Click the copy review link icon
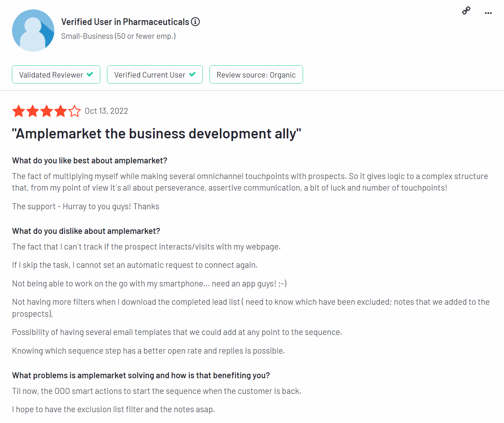 coord(466,11)
